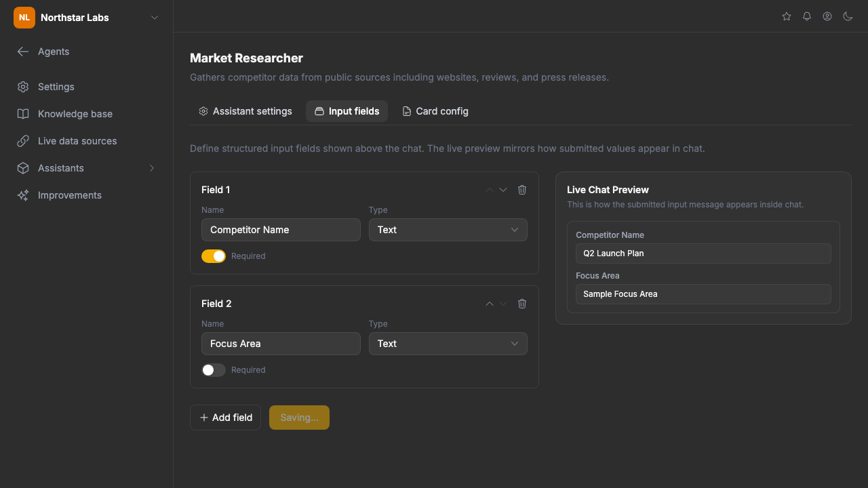Open the Field 1 Type dropdown
Screen dimensions: 868x488
pyautogui.click(x=448, y=230)
